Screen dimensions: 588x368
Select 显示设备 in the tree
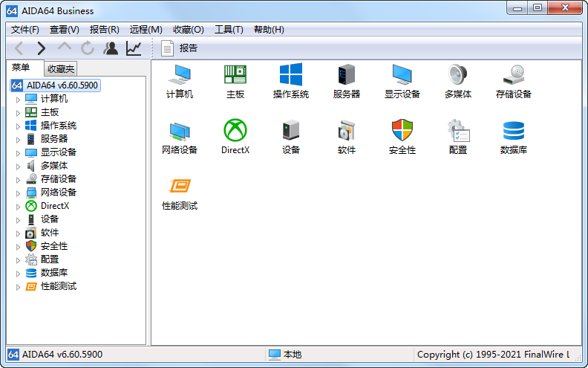pos(59,152)
